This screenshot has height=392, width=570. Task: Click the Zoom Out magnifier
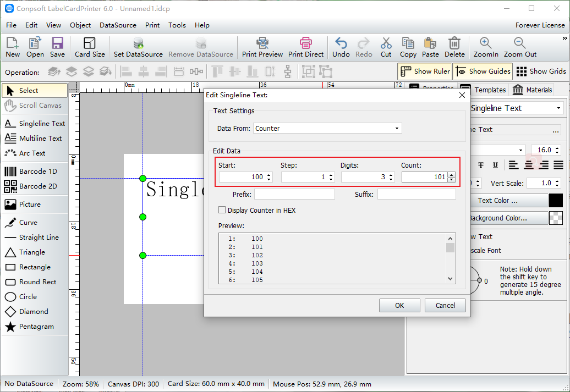pos(520,47)
